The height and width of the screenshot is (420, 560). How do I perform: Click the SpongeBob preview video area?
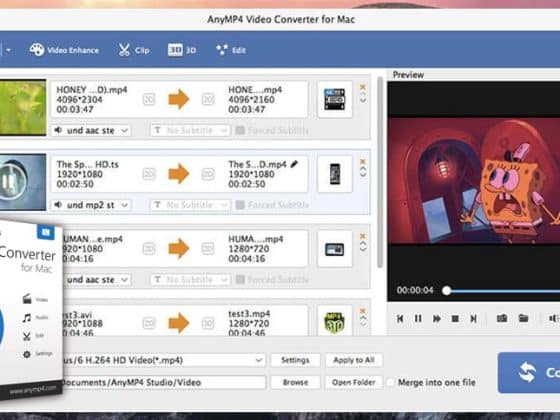tap(474, 181)
